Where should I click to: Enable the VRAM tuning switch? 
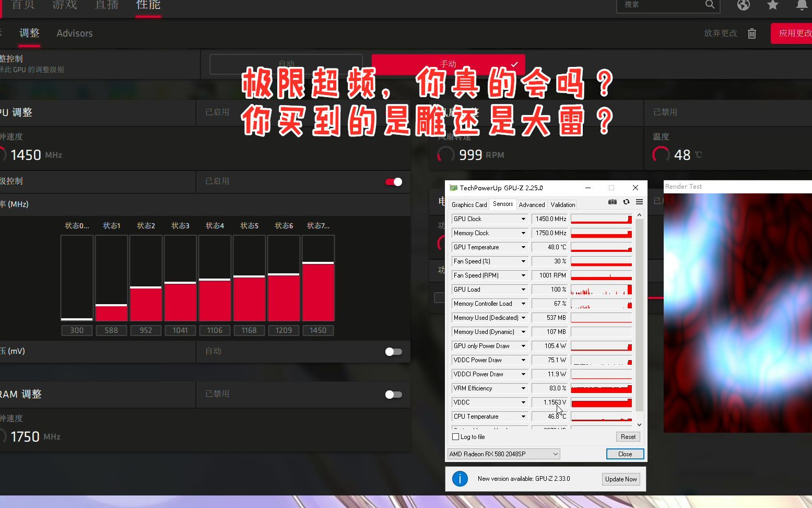[394, 395]
